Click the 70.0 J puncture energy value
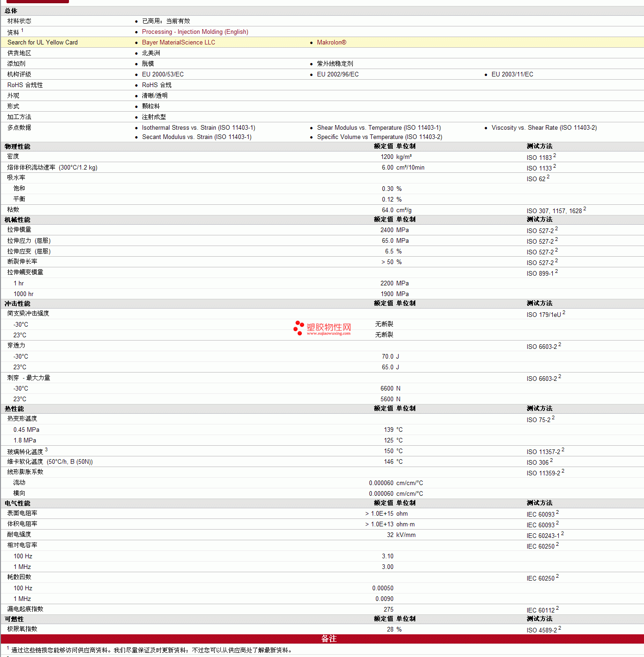 [390, 356]
